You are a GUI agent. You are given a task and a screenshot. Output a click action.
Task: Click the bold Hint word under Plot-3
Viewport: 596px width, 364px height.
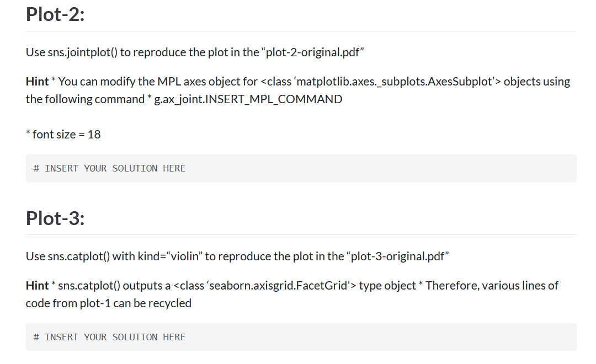coord(38,285)
